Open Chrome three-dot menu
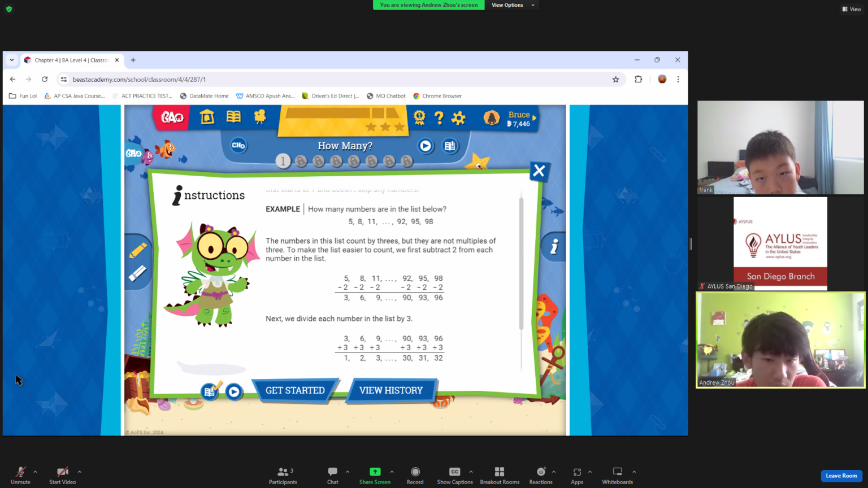 678,80
